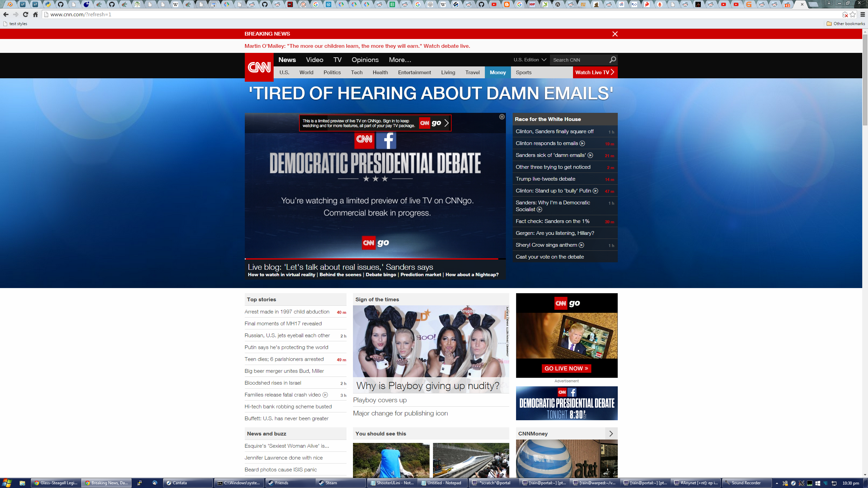This screenshot has width=868, height=488.
Task: Select the Tech section tab
Action: [357, 72]
